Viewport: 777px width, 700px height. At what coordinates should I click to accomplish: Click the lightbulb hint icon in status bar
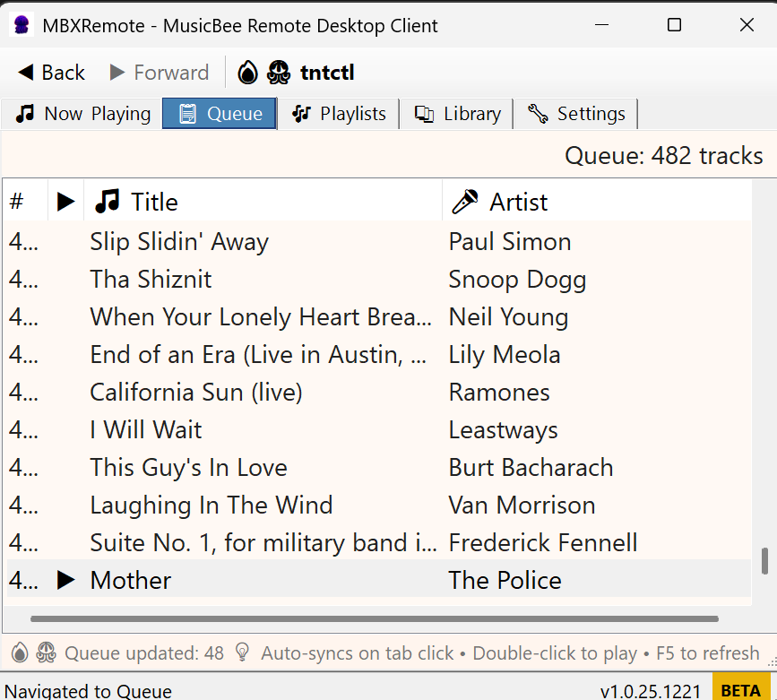click(242, 653)
